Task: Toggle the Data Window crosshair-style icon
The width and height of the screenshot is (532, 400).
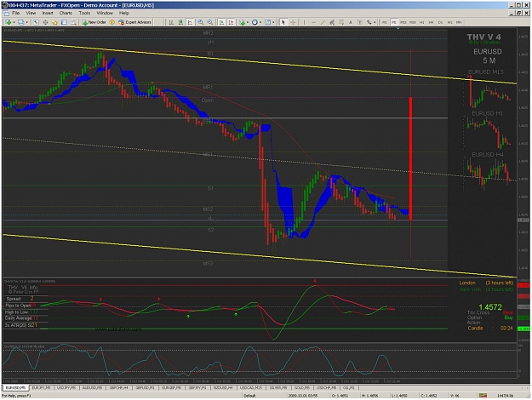Action: (45, 22)
